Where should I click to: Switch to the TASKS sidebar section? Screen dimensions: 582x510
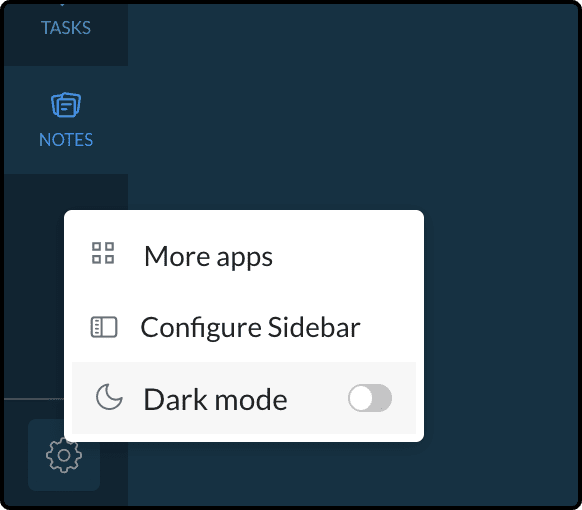point(66,28)
